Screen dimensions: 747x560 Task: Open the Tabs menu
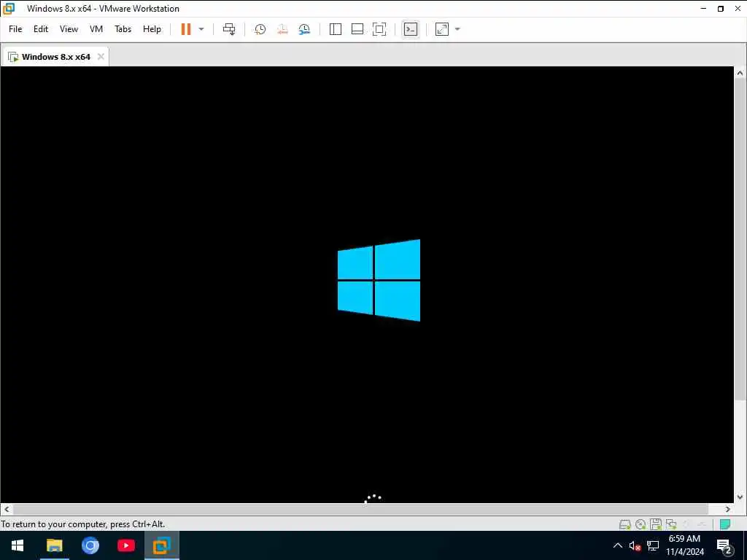pyautogui.click(x=123, y=29)
